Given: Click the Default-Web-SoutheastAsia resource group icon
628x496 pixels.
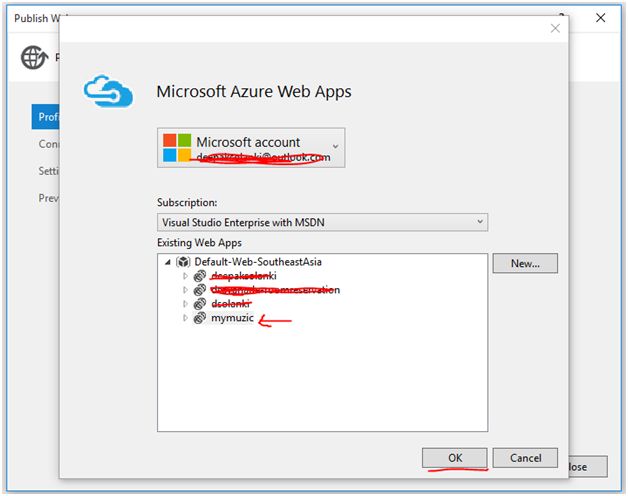Looking at the screenshot, I should point(183,262).
